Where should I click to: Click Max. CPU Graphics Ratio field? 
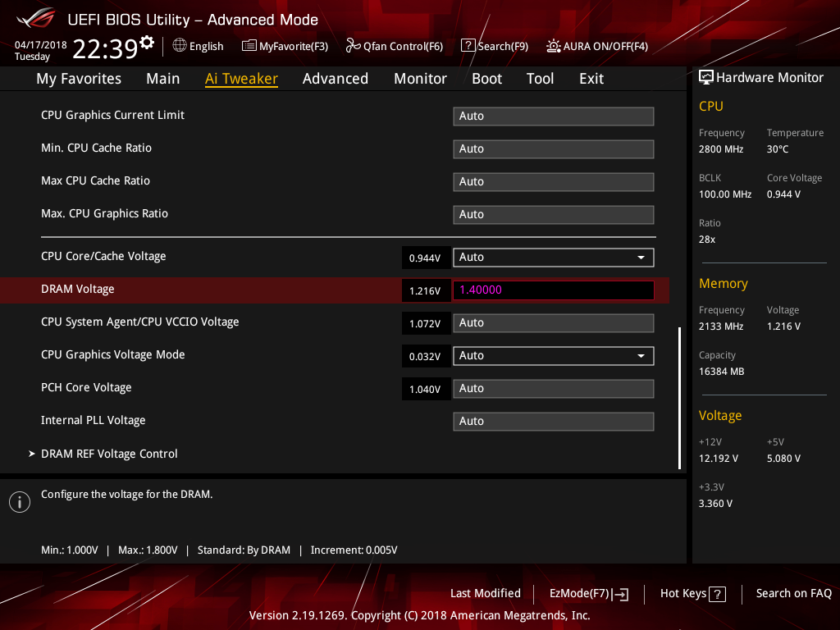[554, 214]
